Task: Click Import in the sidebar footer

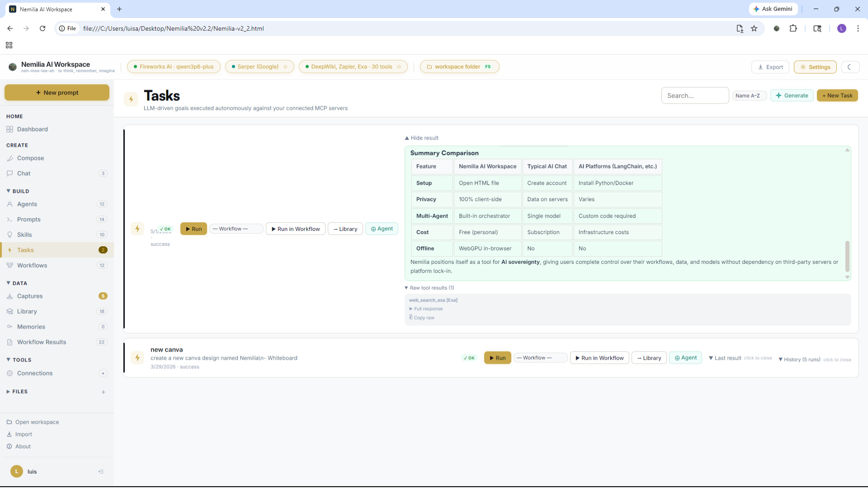Action: pyautogui.click(x=19, y=435)
